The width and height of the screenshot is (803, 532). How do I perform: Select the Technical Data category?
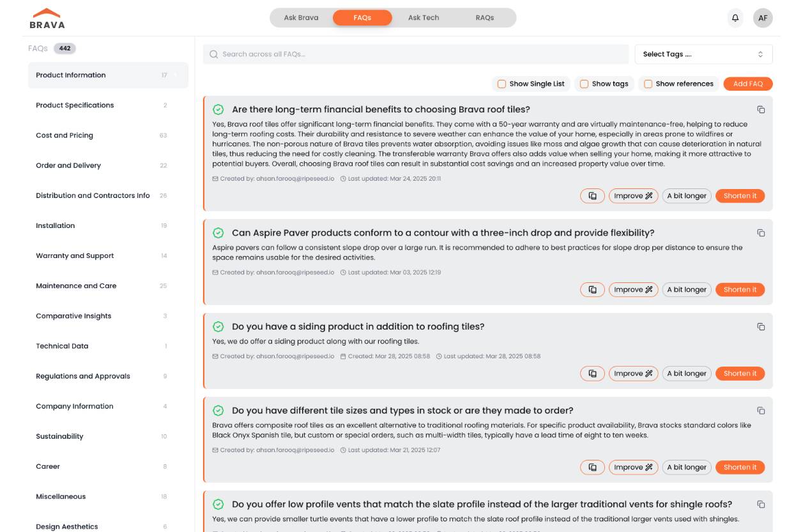click(108, 346)
